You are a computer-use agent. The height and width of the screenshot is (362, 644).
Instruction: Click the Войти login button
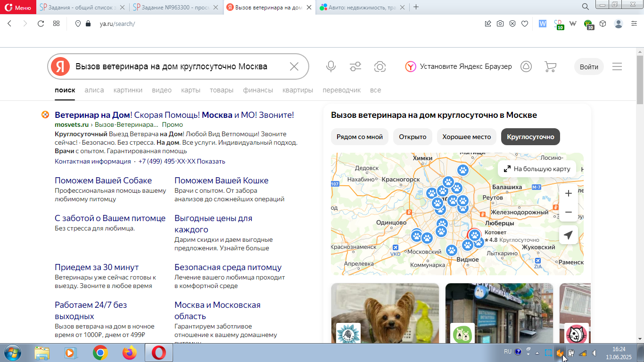589,66
